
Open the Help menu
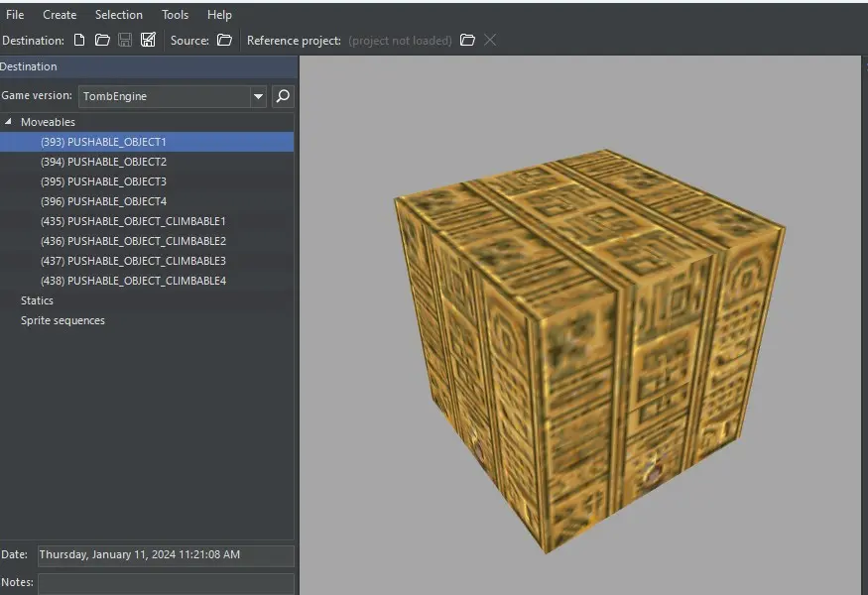click(x=219, y=15)
